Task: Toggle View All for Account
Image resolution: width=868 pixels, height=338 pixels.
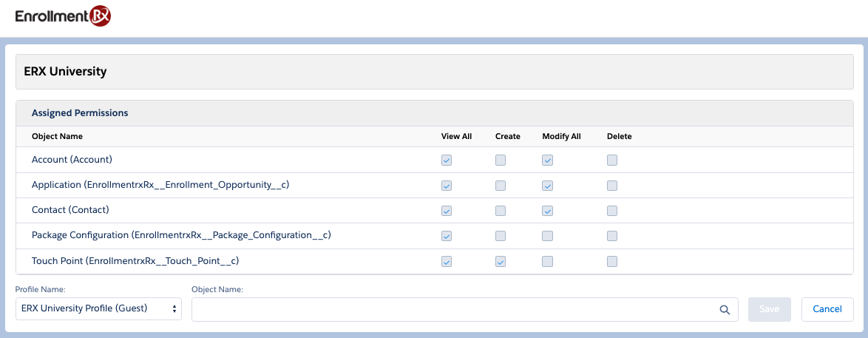Action: point(447,160)
